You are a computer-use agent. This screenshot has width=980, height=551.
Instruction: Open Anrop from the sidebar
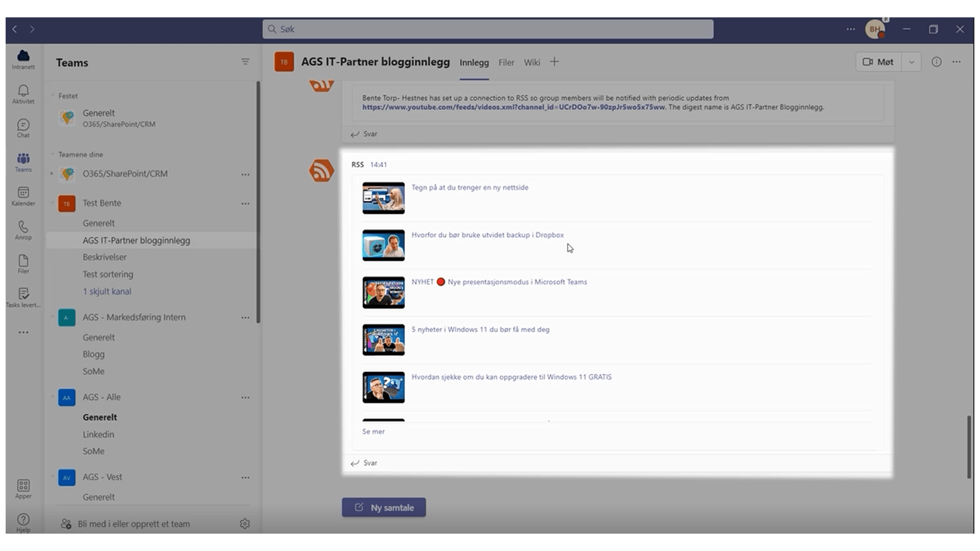[x=23, y=229]
